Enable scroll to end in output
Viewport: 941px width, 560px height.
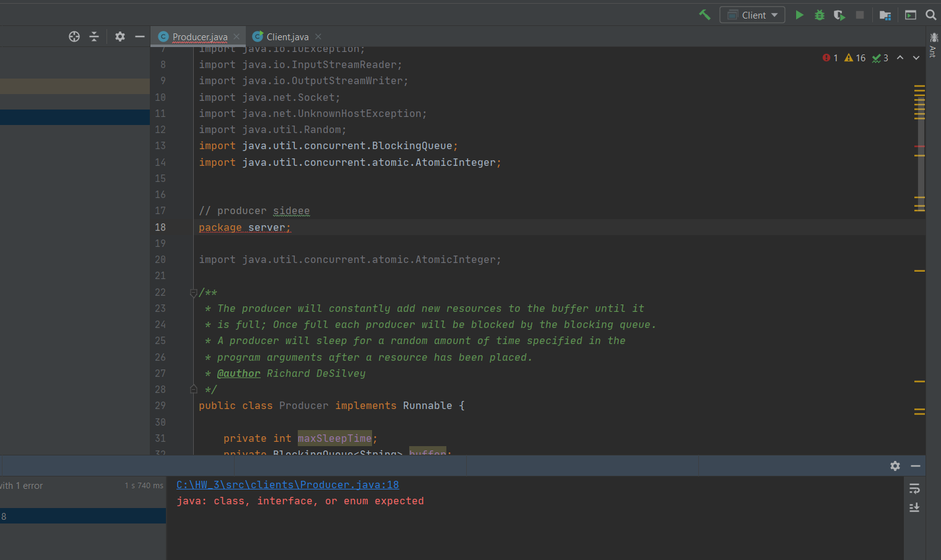914,507
